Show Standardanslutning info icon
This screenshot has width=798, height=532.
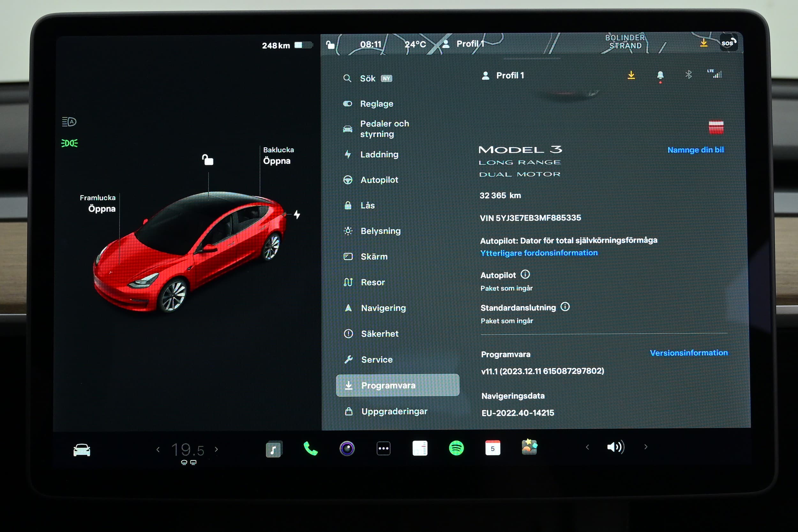pos(565,307)
